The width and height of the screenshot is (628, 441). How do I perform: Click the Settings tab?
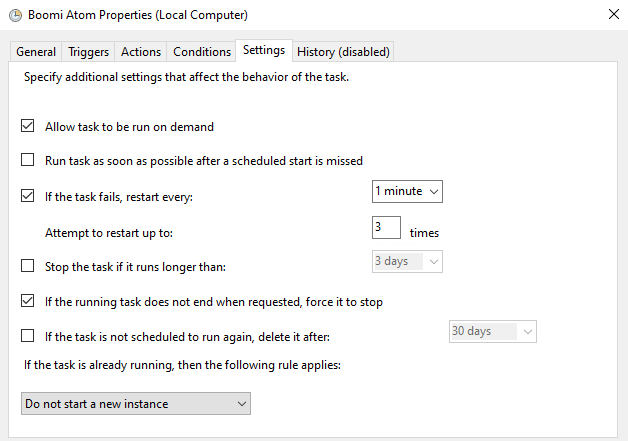click(264, 50)
